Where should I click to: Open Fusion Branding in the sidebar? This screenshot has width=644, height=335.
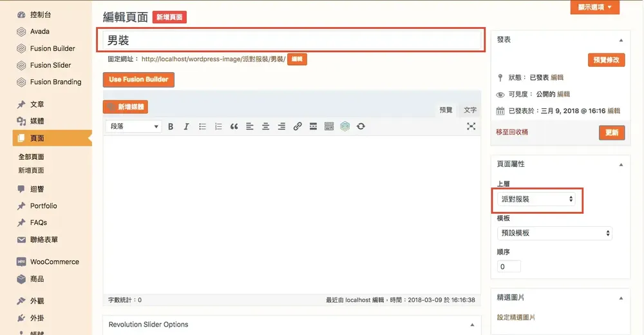pyautogui.click(x=55, y=82)
